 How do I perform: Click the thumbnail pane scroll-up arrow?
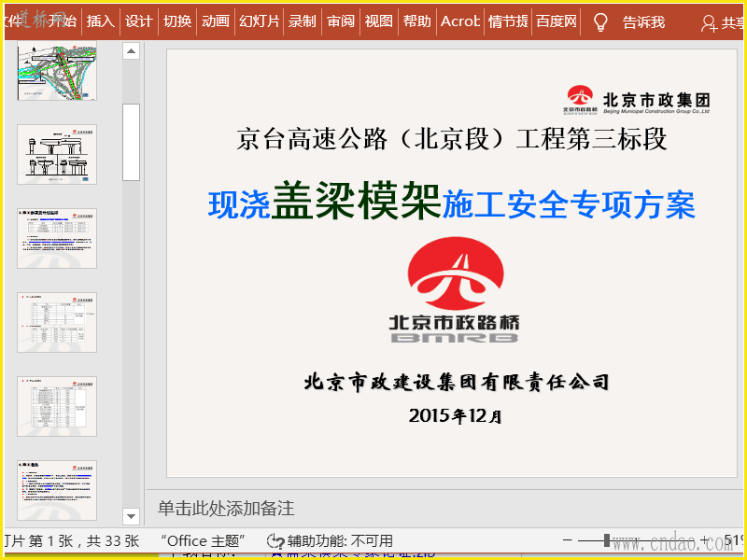(131, 51)
